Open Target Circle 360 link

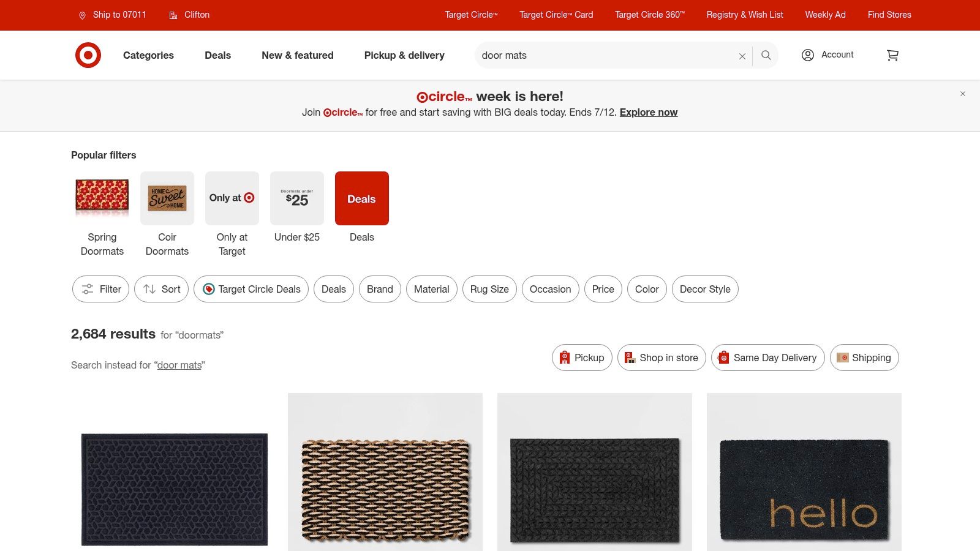click(x=650, y=15)
